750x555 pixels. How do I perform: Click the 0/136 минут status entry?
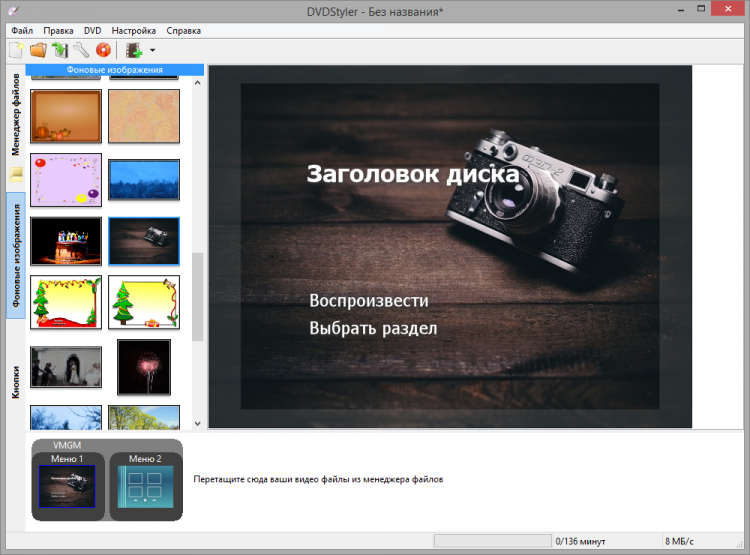pyautogui.click(x=580, y=541)
